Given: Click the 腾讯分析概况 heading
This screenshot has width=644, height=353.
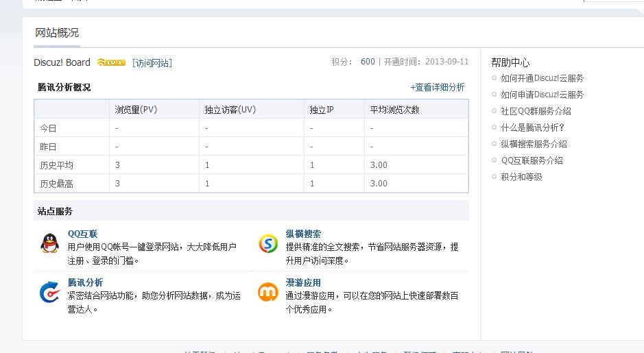Looking at the screenshot, I should click(64, 87).
